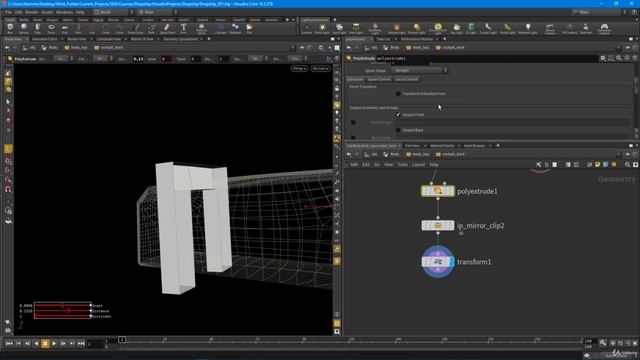Click the GI Light shelf tool
This screenshot has width=640, height=360.
(471, 28)
